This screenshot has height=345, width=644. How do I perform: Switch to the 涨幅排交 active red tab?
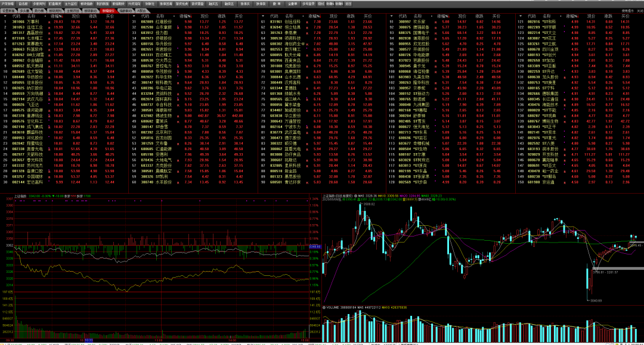(x=109, y=11)
